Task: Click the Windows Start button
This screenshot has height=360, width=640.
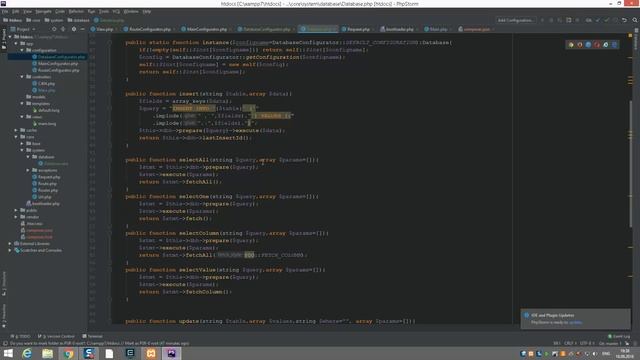Action: click(8, 353)
